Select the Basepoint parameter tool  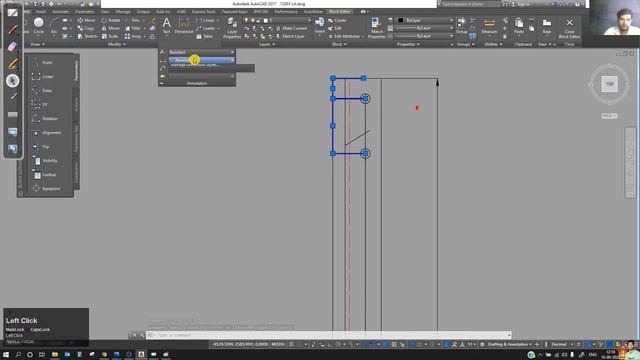(46, 189)
